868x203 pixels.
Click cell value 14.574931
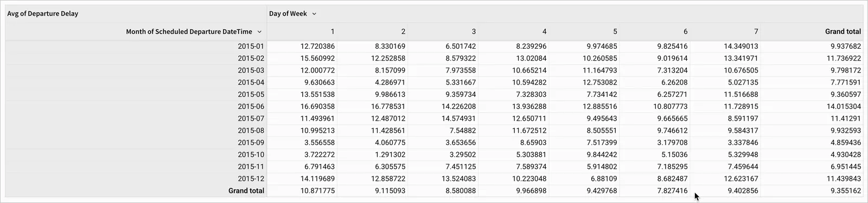coord(458,119)
